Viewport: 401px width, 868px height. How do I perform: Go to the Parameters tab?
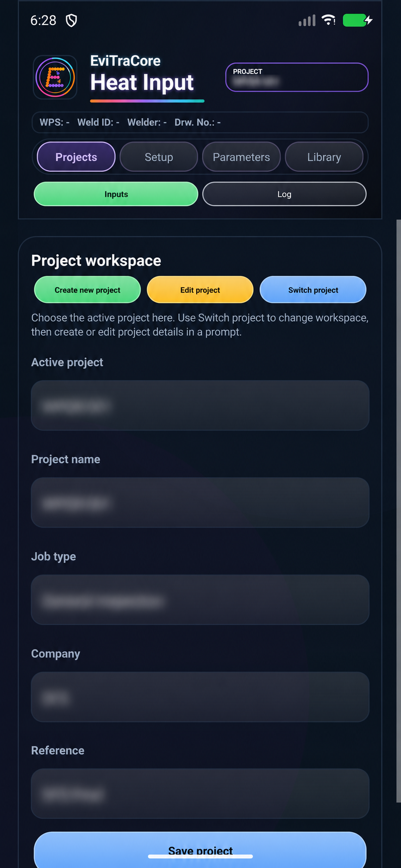(241, 157)
